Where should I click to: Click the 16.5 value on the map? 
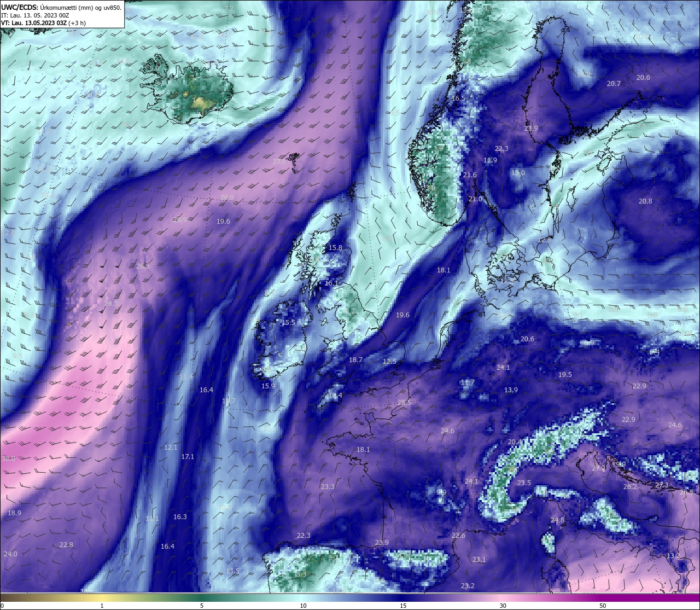coord(458,98)
